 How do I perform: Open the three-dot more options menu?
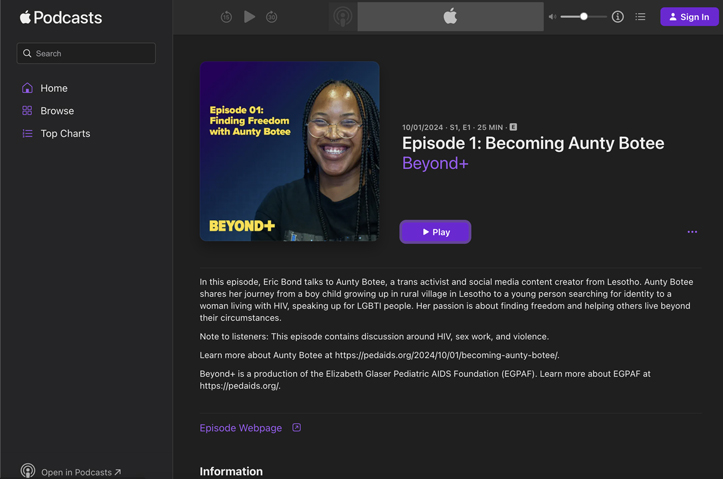[692, 232]
